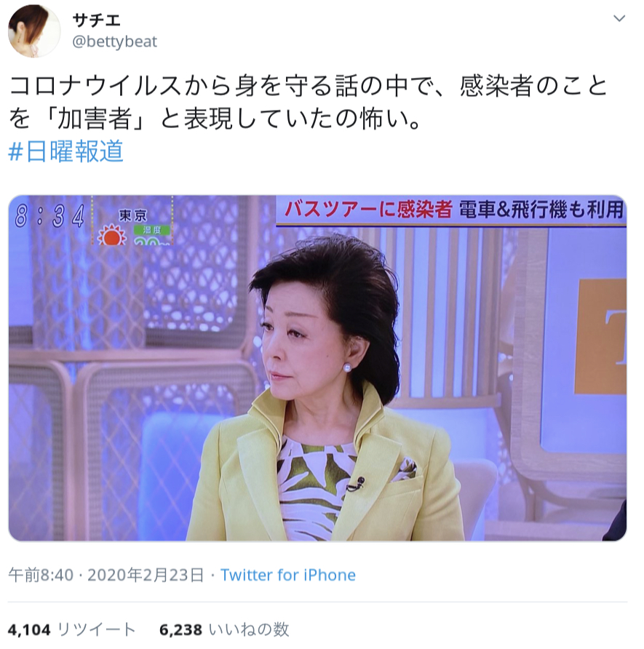The image size is (644, 649).
Task: Open サチエ's profile avatar picture
Action: tap(34, 31)
